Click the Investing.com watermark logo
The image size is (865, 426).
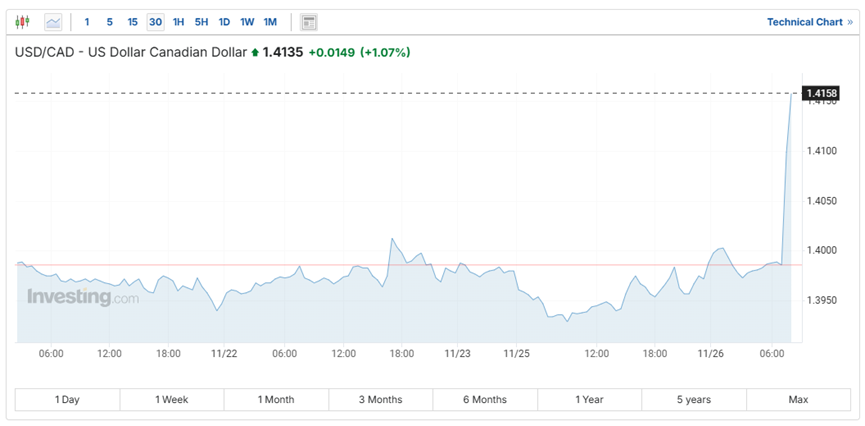click(x=83, y=297)
